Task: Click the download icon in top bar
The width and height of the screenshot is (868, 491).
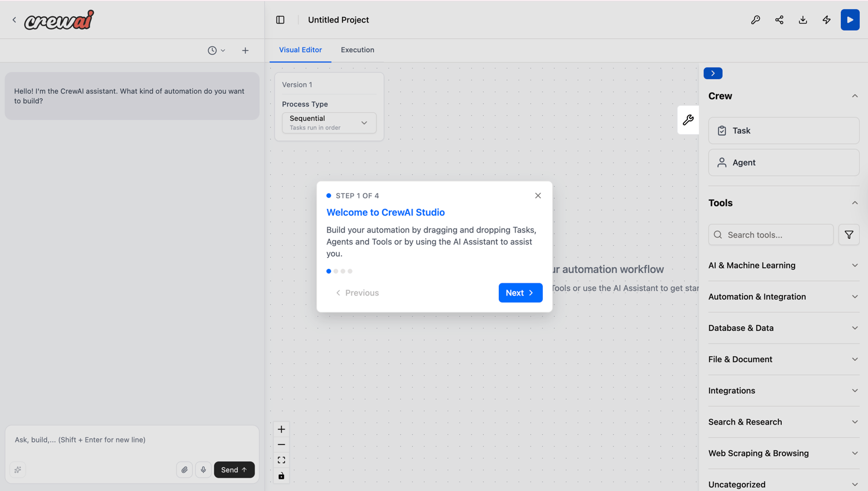Action: coord(803,20)
